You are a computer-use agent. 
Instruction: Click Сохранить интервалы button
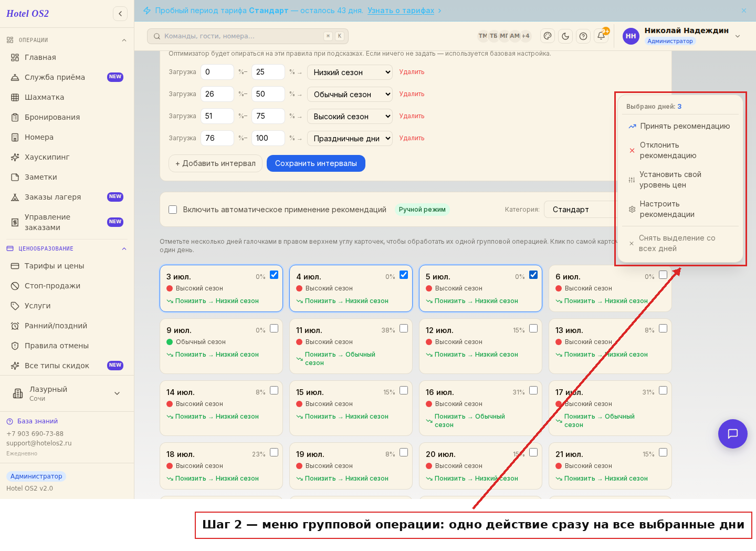[316, 163]
